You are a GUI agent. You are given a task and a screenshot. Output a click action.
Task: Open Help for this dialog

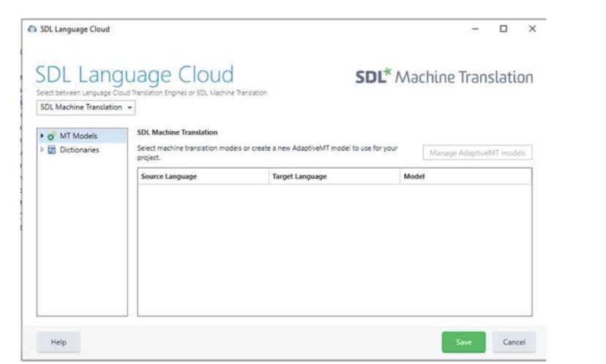pyautogui.click(x=59, y=342)
